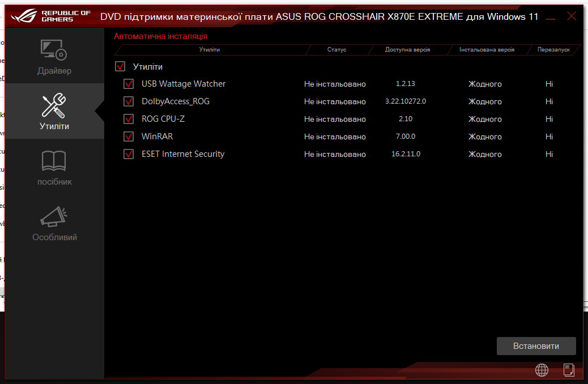Click the Republic of Gamers logo
Screen dimensions: 588x384
coord(50,16)
